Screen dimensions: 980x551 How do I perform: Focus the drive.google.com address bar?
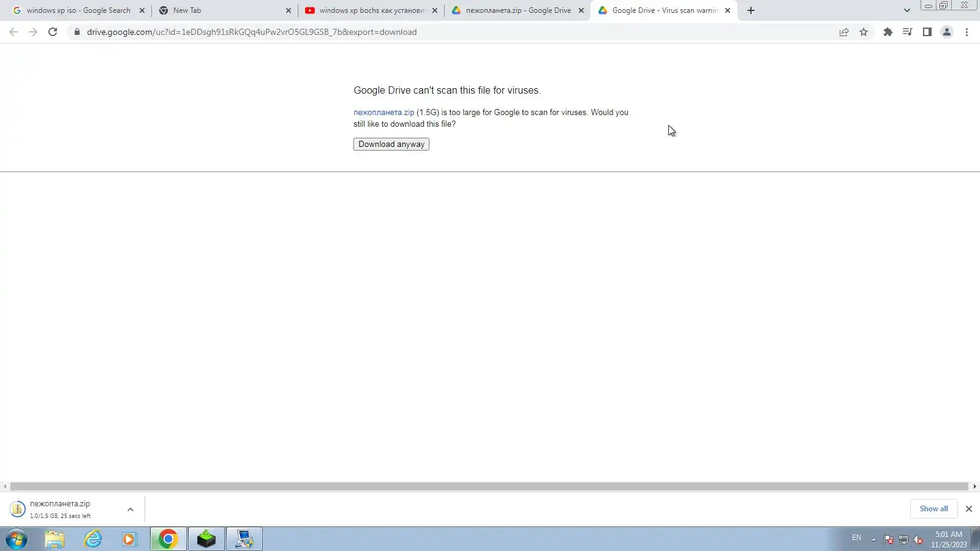pos(453,32)
